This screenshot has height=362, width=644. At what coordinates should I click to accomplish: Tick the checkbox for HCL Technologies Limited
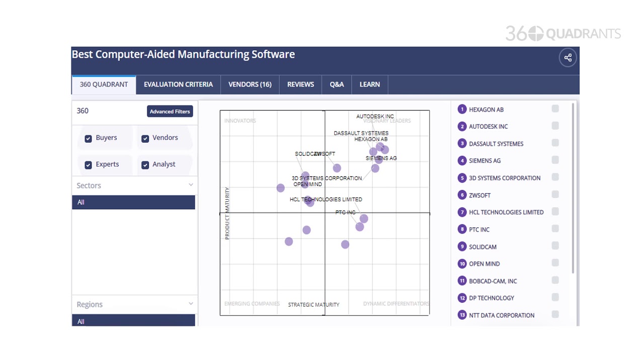[x=555, y=211]
